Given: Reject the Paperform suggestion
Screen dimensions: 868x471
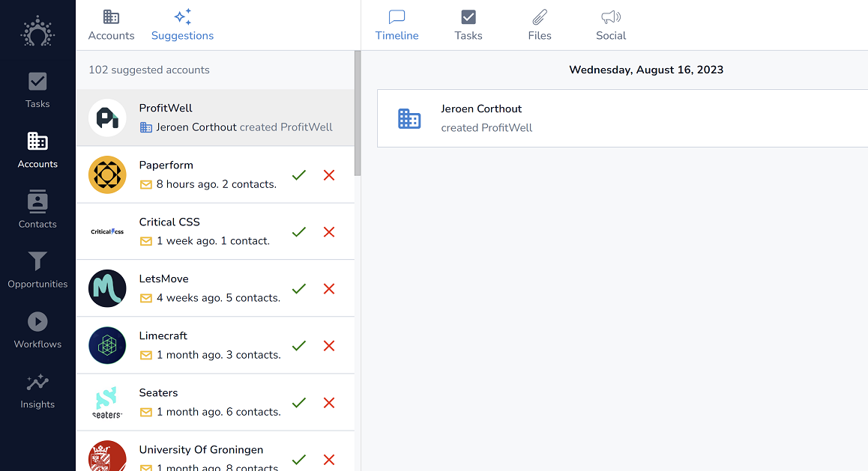Looking at the screenshot, I should (x=329, y=175).
